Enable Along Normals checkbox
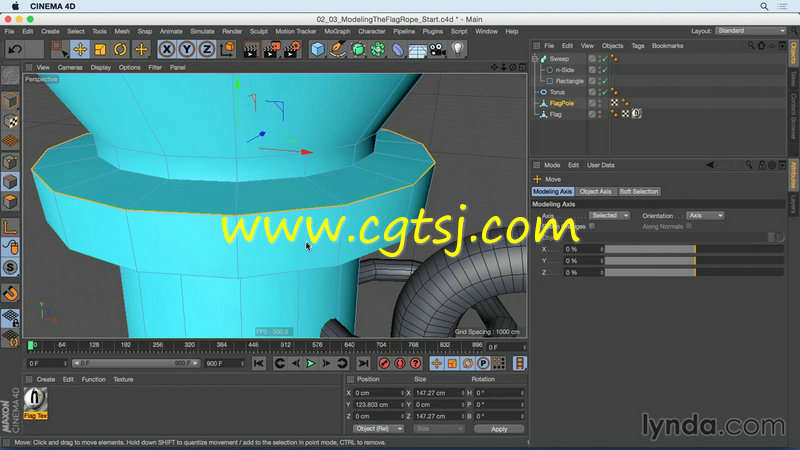Viewport: 800px width, 450px height. [689, 226]
